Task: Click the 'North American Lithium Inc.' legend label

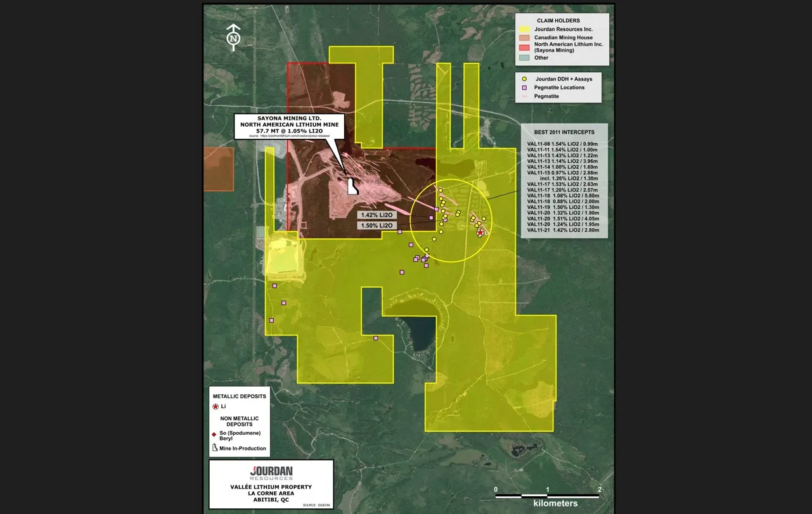Action: pos(569,44)
